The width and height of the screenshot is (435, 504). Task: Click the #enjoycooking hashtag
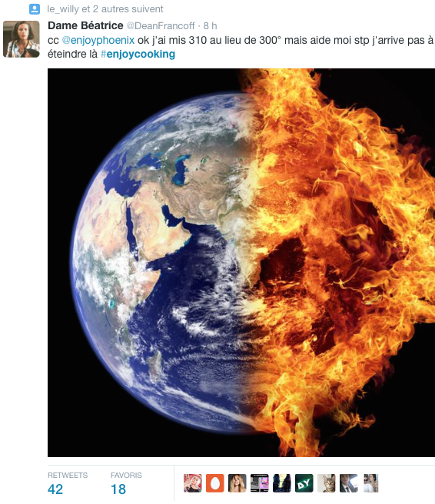[x=138, y=54]
